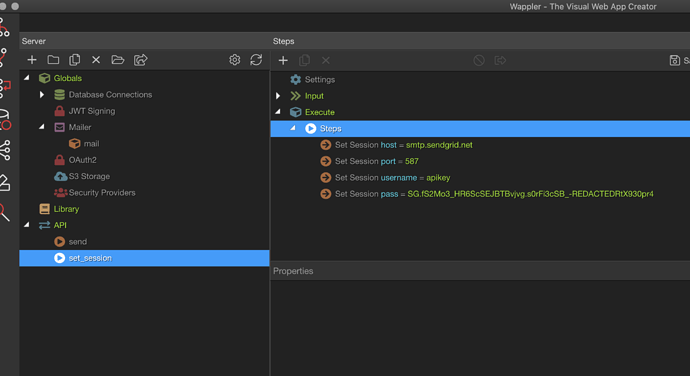Select the Input node label
The height and width of the screenshot is (376, 690).
pyautogui.click(x=314, y=96)
